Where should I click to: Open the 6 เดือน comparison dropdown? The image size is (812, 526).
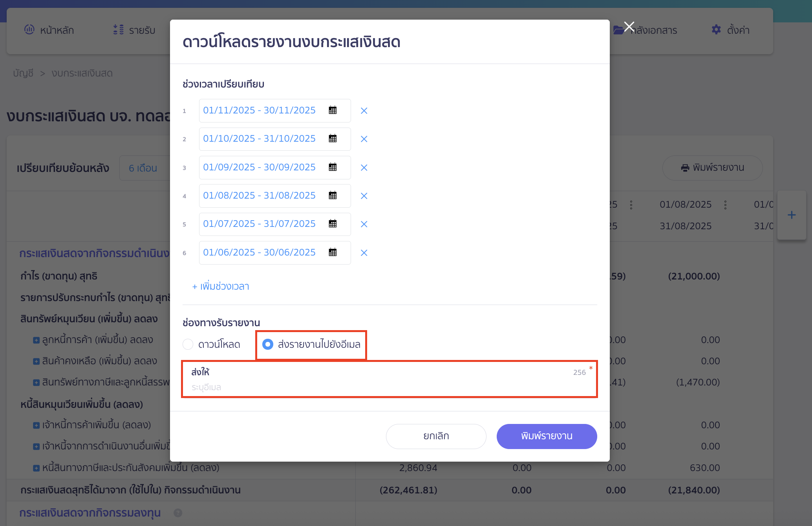[143, 168]
